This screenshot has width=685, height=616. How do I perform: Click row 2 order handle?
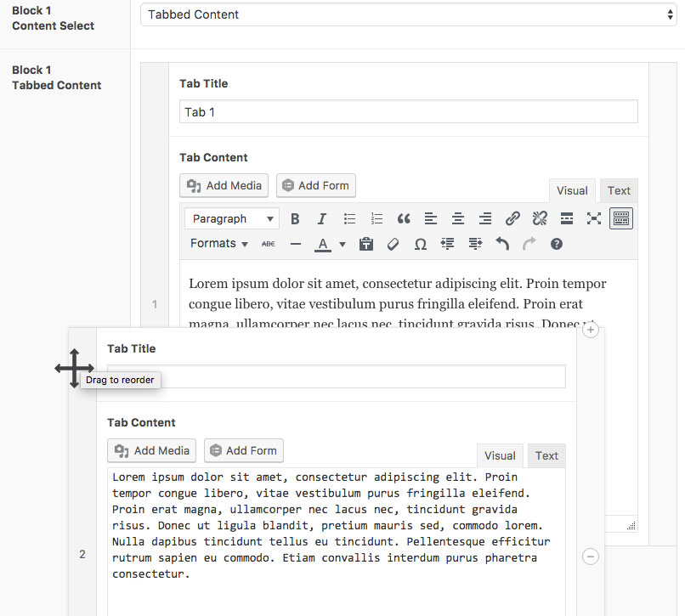tap(82, 554)
